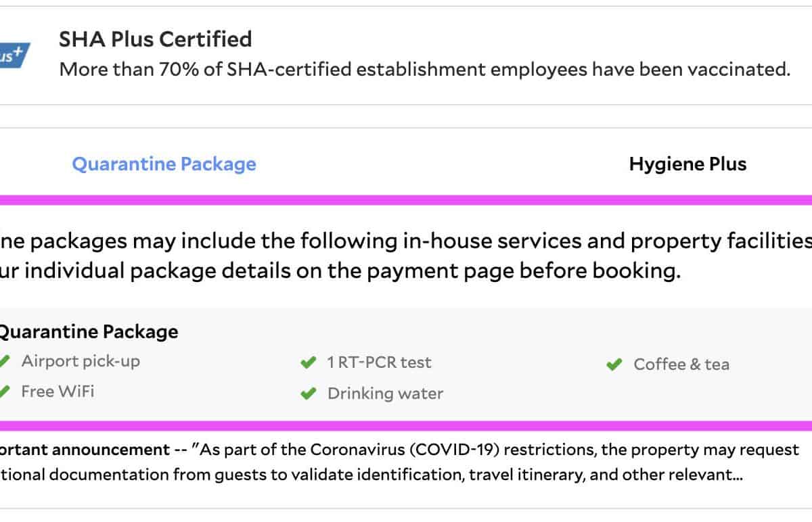Click the Drinking water label

click(x=385, y=394)
